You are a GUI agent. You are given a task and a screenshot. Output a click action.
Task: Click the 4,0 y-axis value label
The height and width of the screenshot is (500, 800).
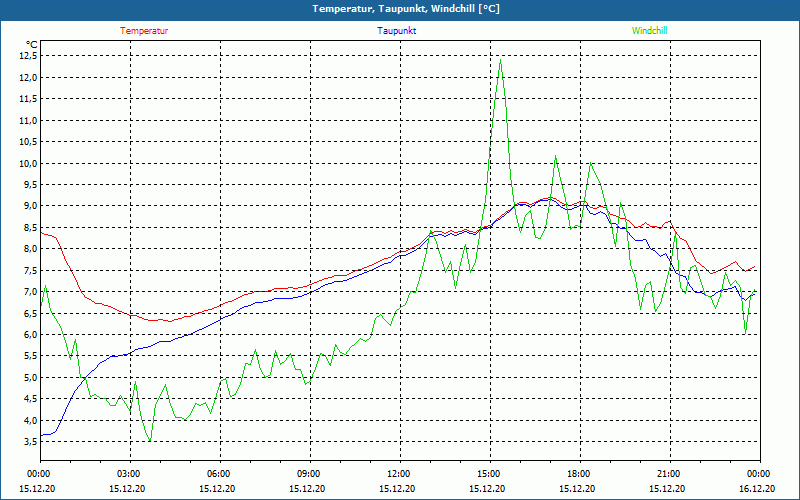click(x=29, y=421)
